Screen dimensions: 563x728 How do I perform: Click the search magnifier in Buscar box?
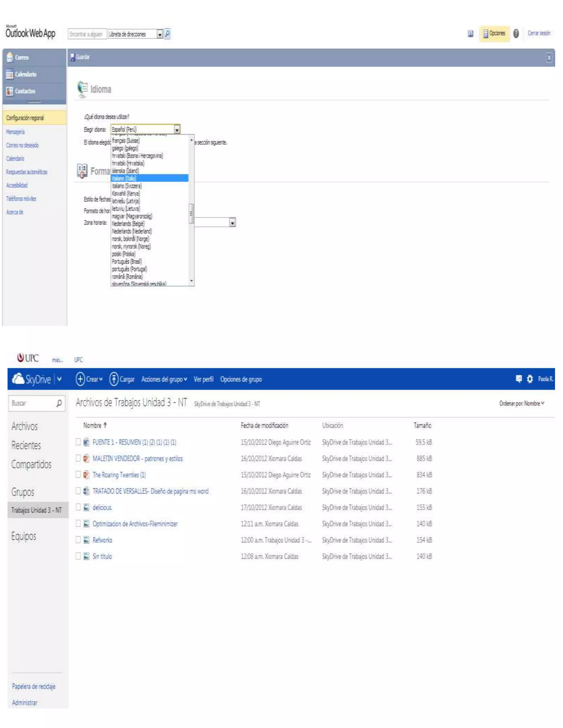point(59,403)
